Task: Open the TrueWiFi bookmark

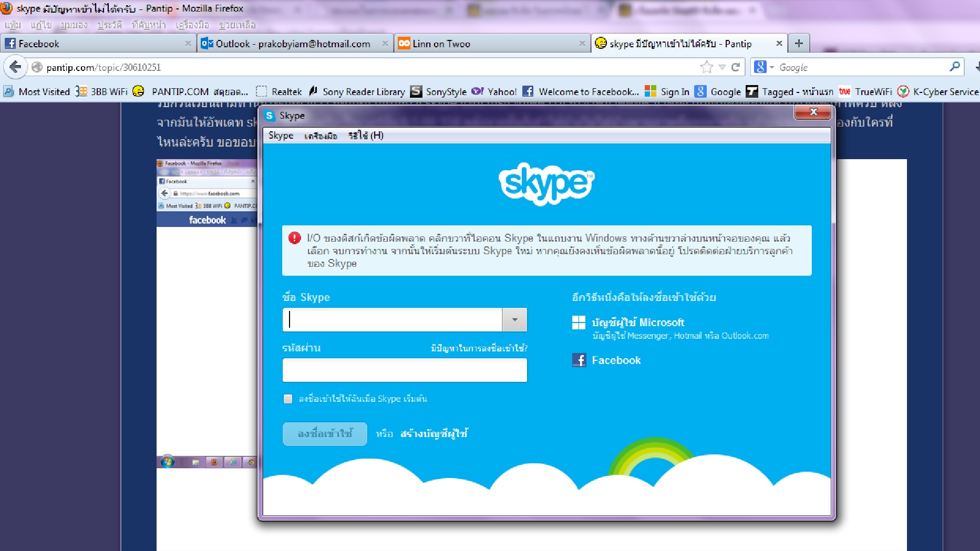Action: (x=865, y=92)
